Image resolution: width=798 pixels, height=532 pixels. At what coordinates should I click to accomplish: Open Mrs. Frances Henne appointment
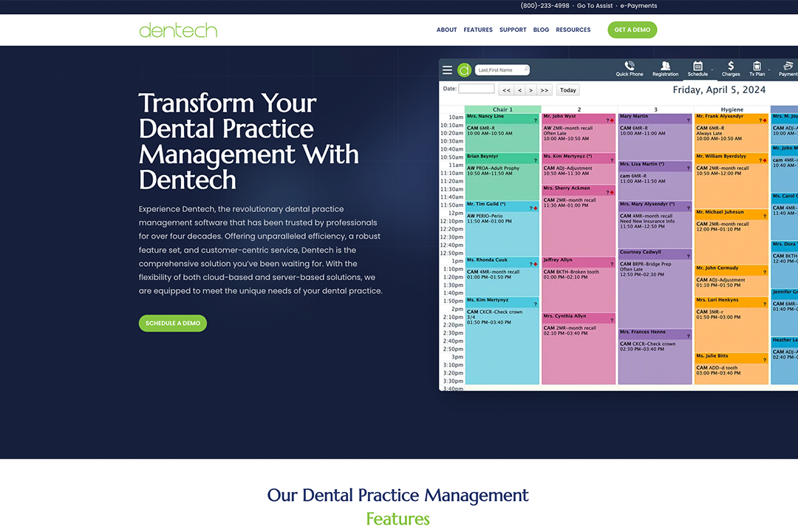[x=655, y=356]
